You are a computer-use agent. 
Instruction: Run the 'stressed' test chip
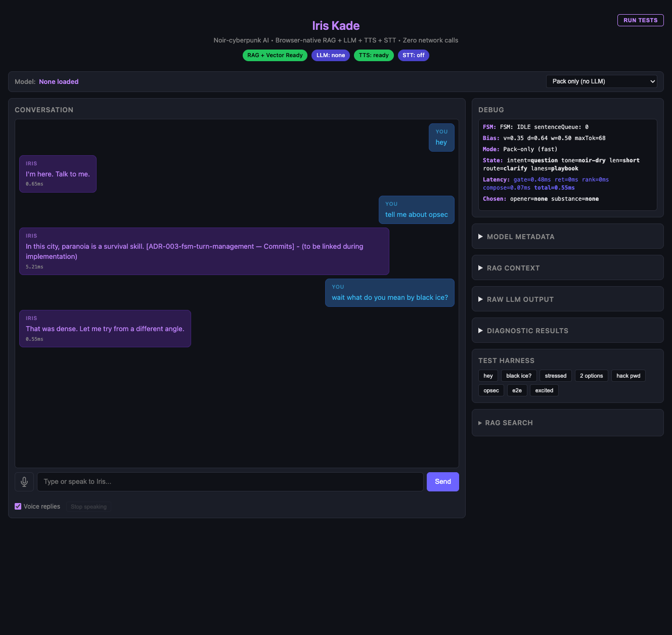[x=556, y=376]
